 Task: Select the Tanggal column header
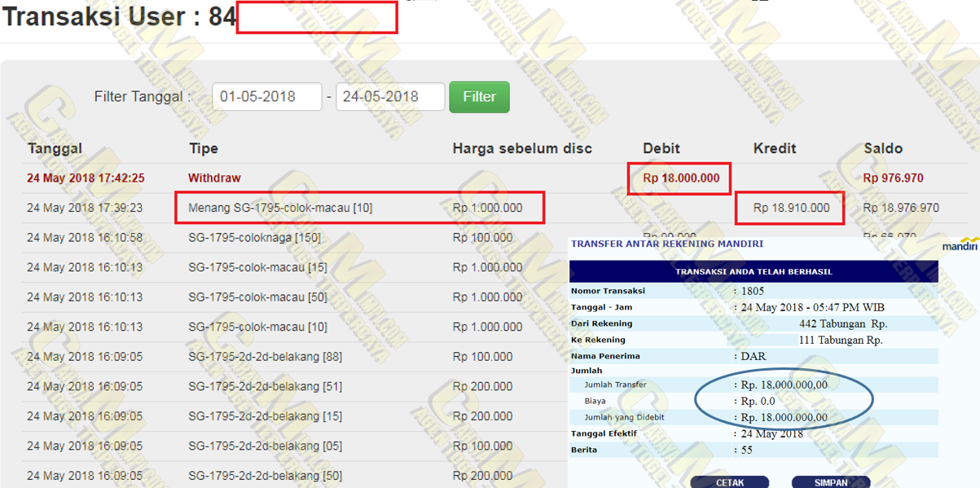[55, 149]
